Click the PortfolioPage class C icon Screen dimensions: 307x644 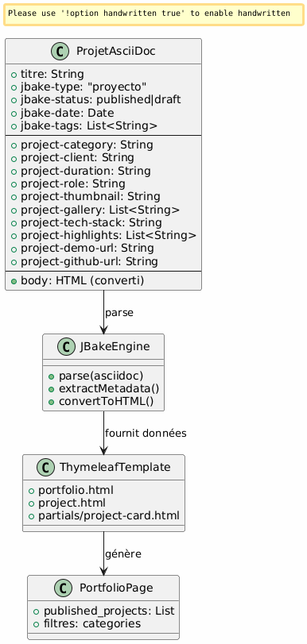(64, 588)
